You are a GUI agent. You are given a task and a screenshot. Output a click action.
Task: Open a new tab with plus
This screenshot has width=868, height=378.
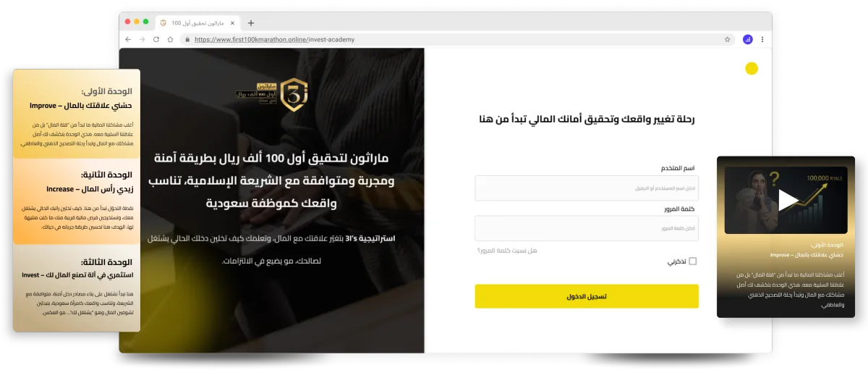tap(251, 23)
